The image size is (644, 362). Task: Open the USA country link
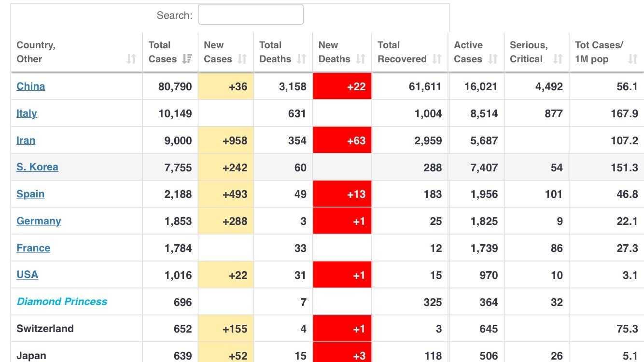[27, 275]
